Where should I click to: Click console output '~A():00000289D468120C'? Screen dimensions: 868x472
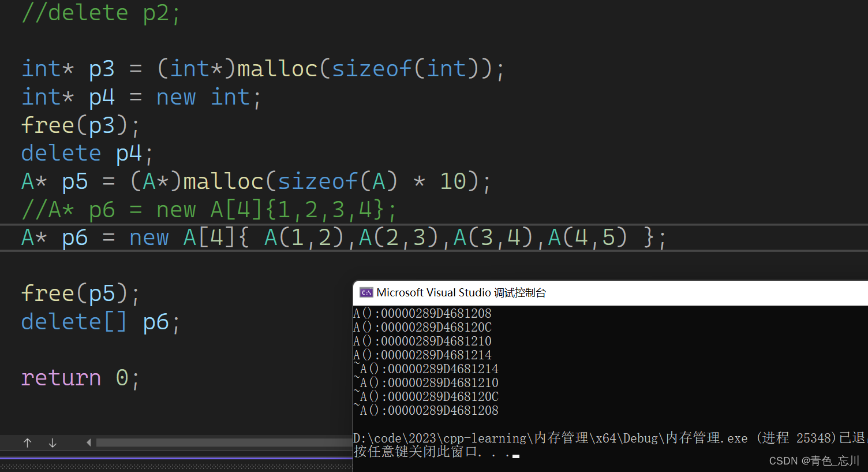coord(426,396)
